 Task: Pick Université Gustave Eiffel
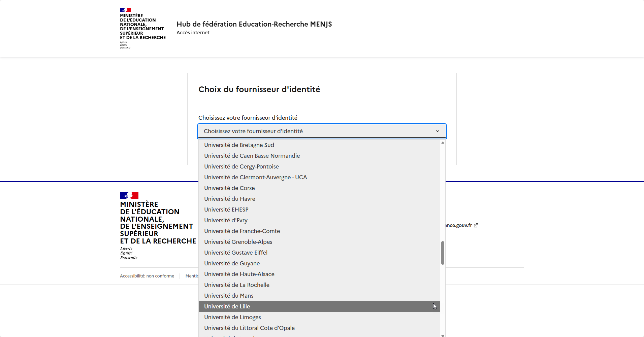[319, 253]
